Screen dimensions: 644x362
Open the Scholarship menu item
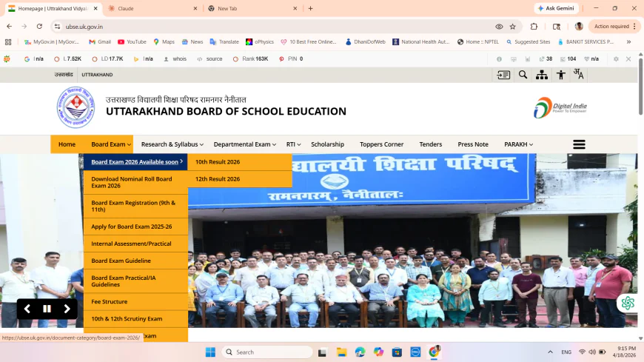pyautogui.click(x=327, y=144)
